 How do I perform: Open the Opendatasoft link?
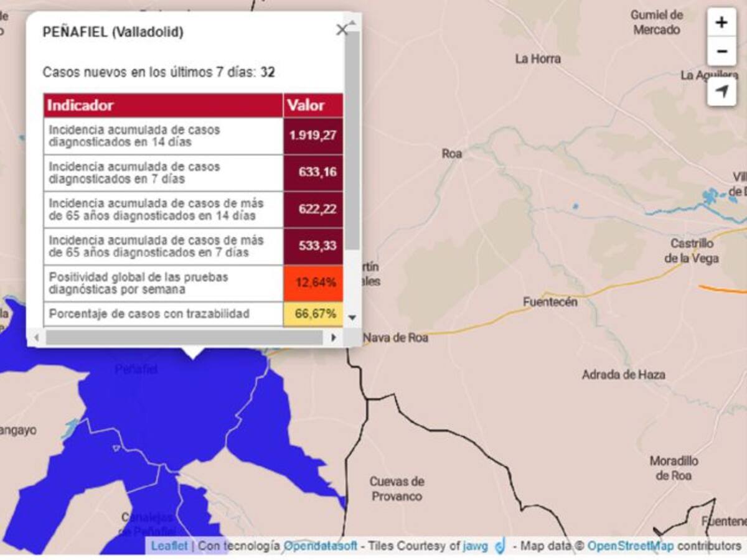[321, 546]
